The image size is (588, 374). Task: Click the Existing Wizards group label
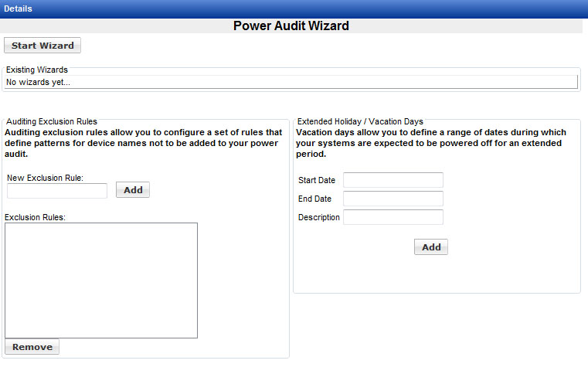pos(37,70)
